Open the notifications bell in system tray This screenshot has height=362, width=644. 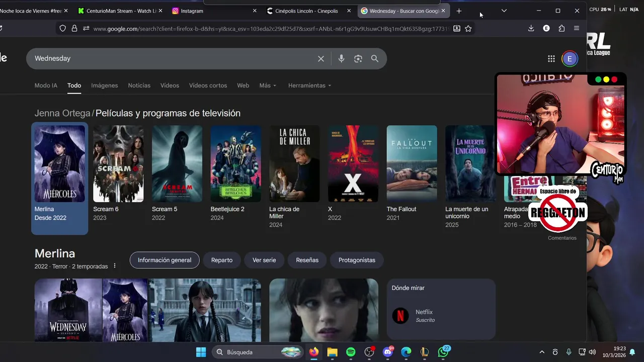click(x=632, y=352)
